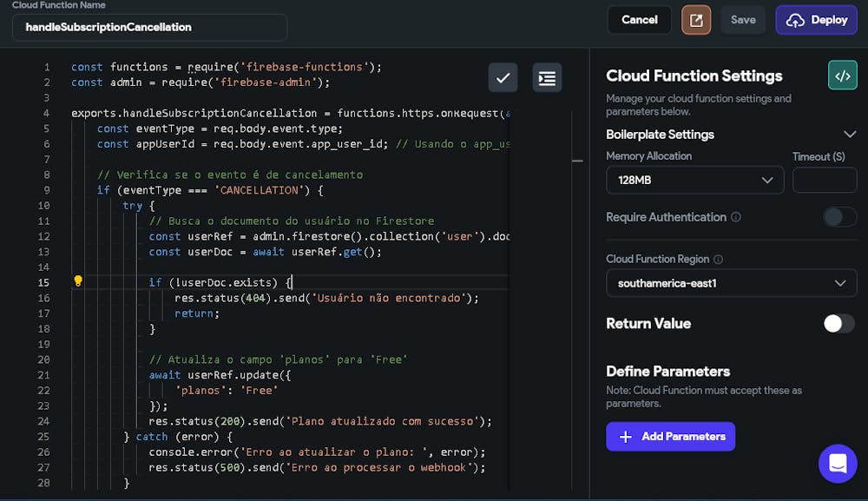Image resolution: width=868 pixels, height=501 pixels.
Task: Open function in new window icon
Action: pos(696,21)
